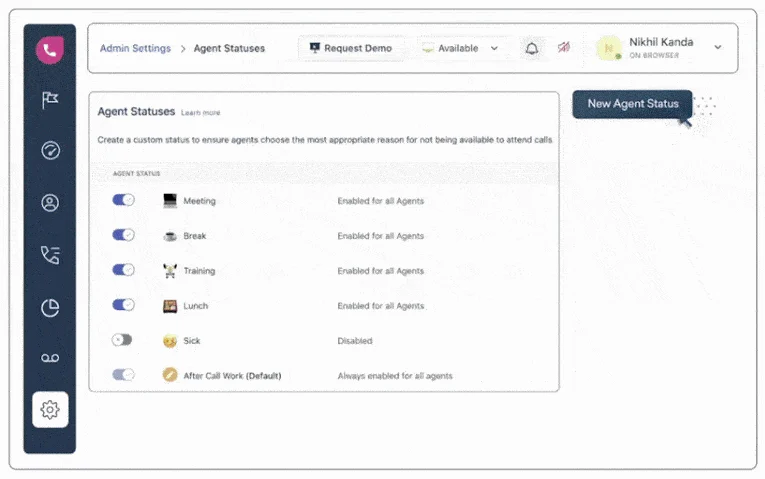Click Enabled for all Agents in Meeting row
This screenshot has width=765, height=479.
[x=381, y=201]
